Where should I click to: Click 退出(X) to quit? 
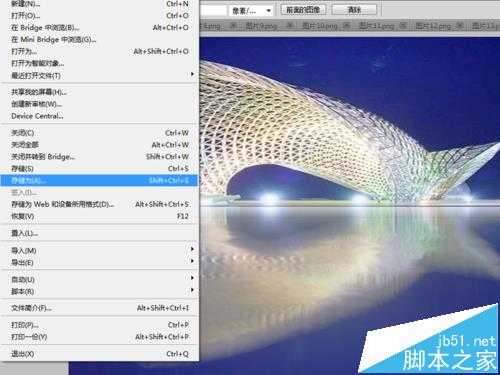99,354
